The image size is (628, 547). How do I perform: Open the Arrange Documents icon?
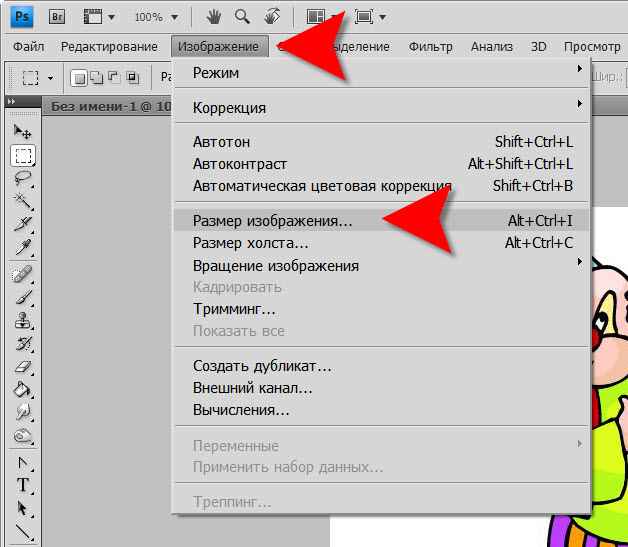[316, 17]
